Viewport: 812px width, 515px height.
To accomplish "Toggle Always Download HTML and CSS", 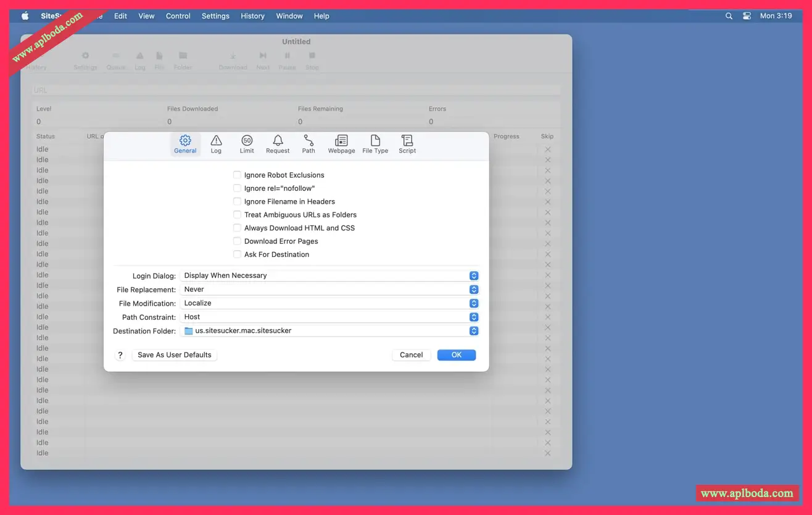I will click(x=237, y=228).
